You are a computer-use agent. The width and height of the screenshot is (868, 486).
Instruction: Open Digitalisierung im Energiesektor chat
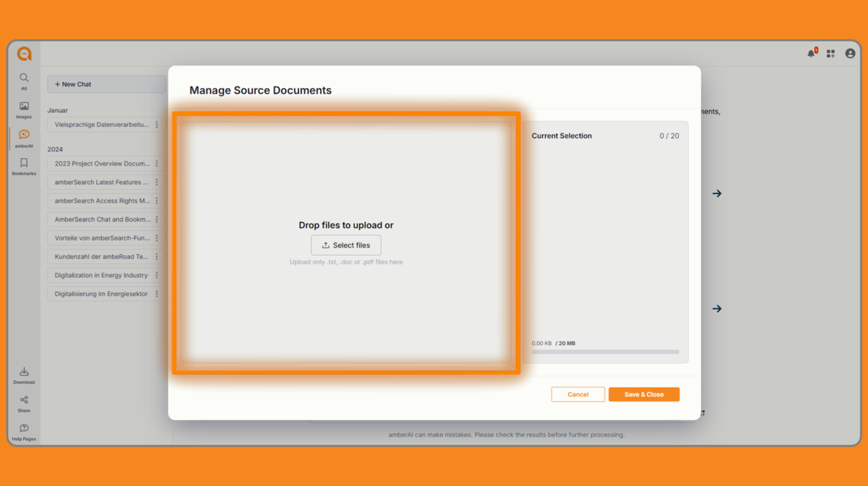[101, 294]
